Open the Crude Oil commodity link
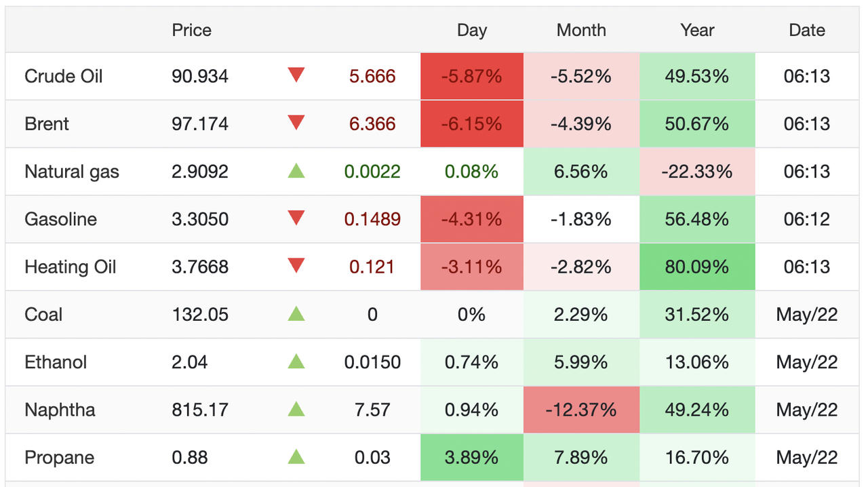 pos(64,76)
